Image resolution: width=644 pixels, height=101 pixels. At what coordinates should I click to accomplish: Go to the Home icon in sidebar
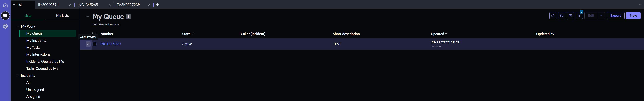(5, 5)
